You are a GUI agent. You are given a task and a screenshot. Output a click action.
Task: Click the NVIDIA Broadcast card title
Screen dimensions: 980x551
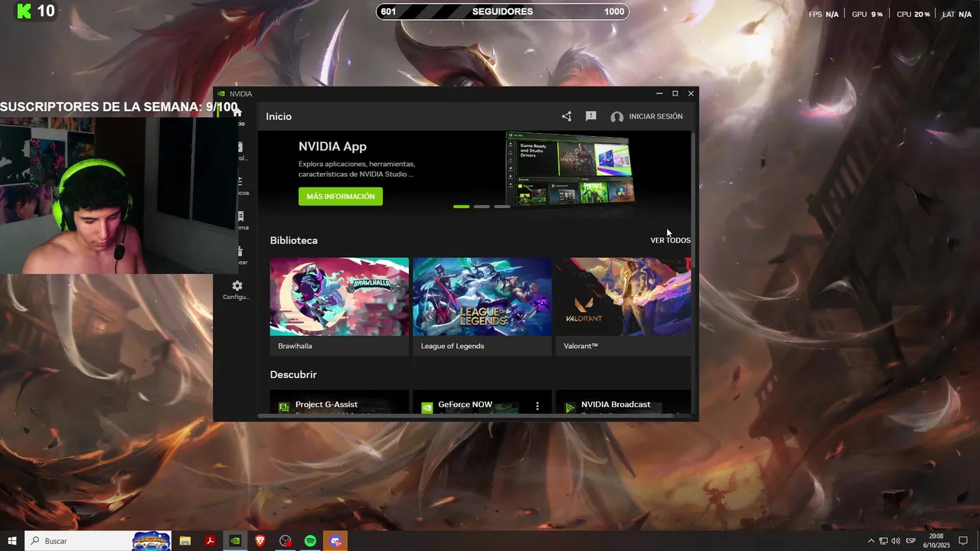[x=616, y=404]
